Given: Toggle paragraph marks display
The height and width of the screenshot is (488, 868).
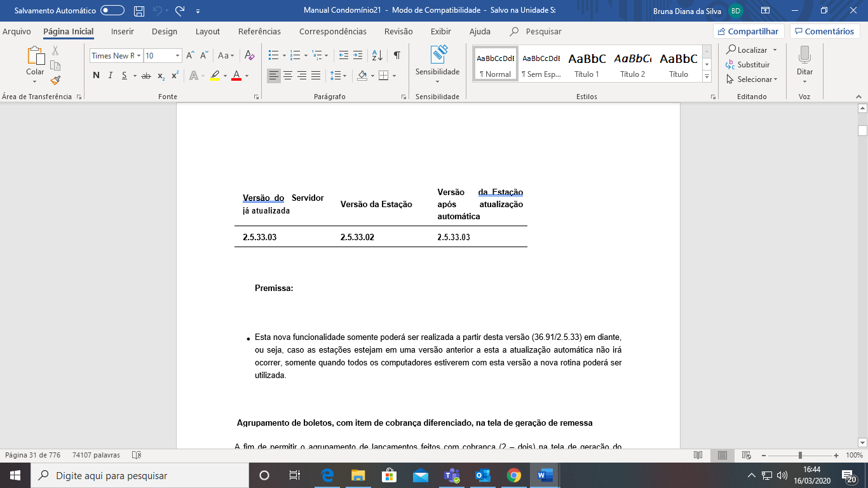Looking at the screenshot, I should pyautogui.click(x=397, y=56).
